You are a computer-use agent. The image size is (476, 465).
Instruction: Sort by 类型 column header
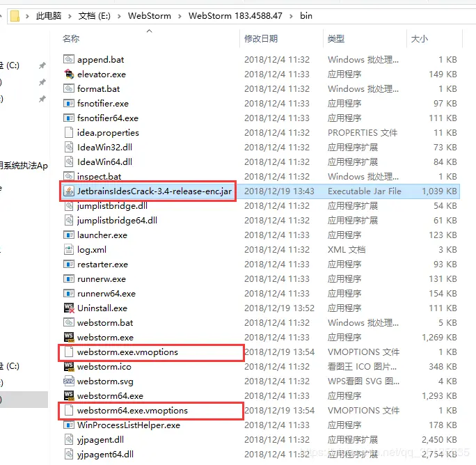point(335,38)
